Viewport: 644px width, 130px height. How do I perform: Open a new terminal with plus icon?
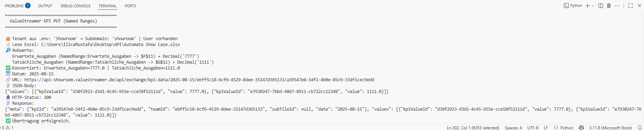point(587,6)
